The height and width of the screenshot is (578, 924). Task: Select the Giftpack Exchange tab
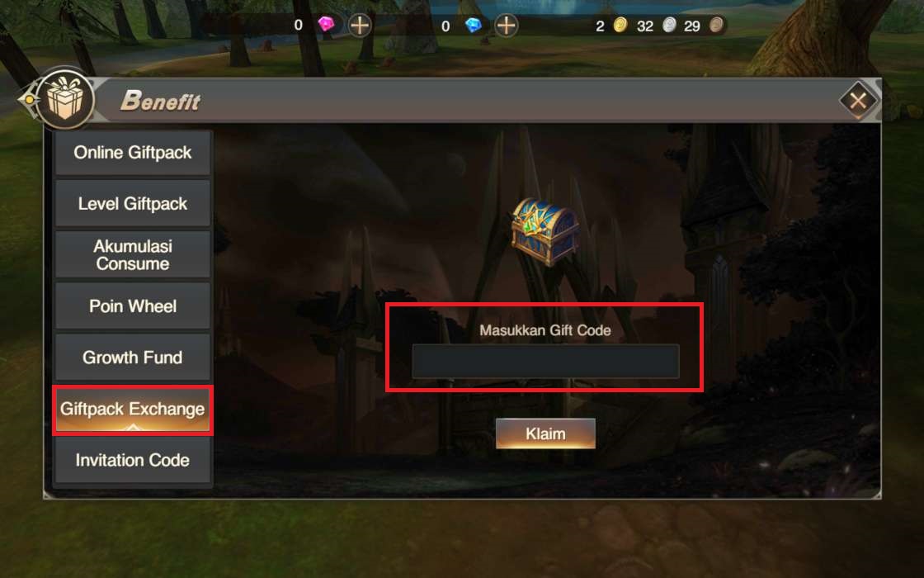click(x=133, y=410)
